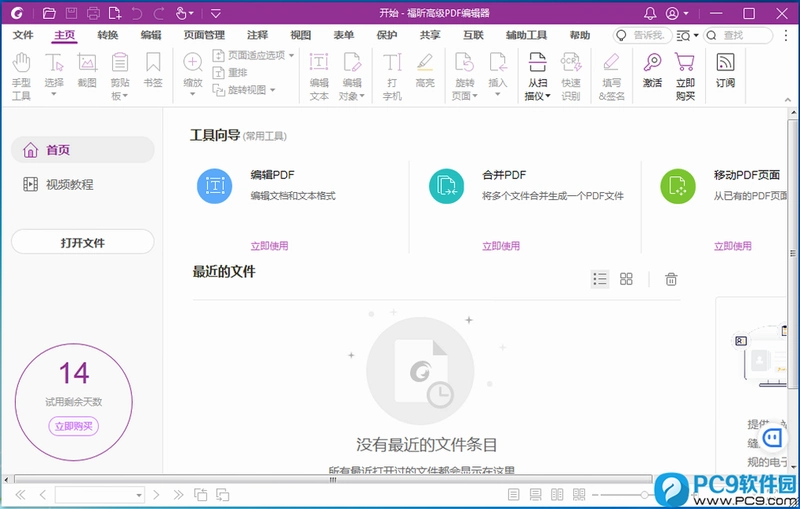
Task: Click the 订阅 subscribe icon
Action: point(725,70)
